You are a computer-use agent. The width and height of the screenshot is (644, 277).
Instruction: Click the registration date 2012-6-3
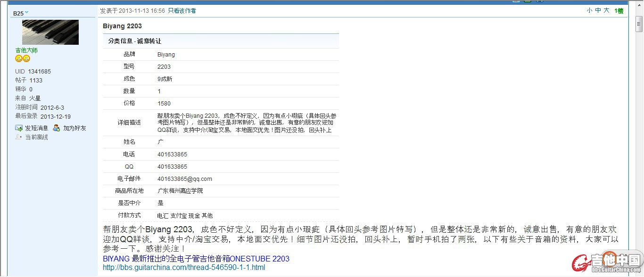(52, 108)
